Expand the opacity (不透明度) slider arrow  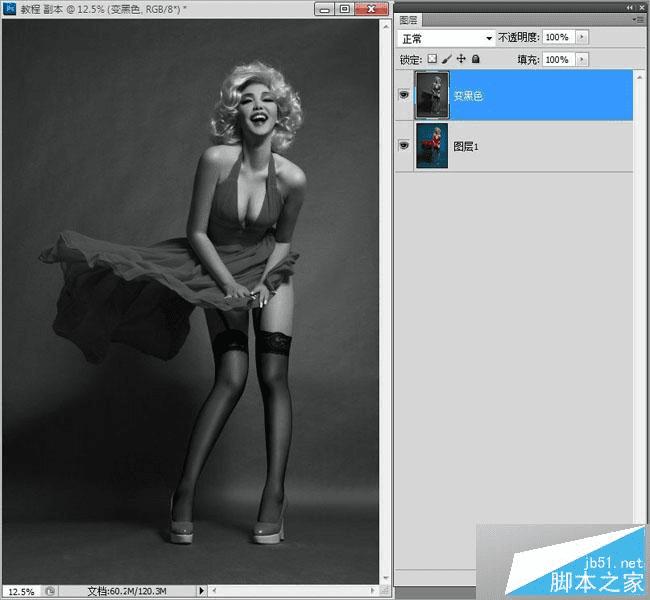[582, 38]
